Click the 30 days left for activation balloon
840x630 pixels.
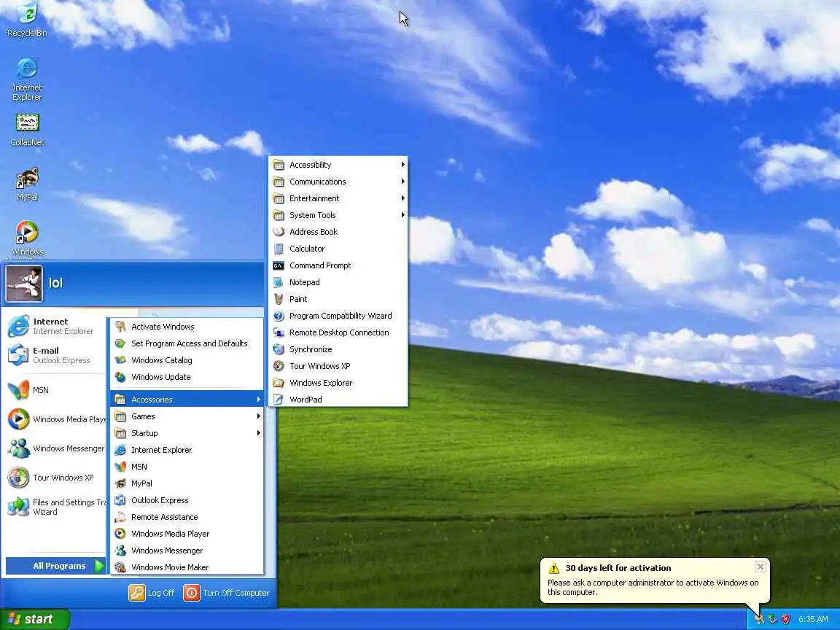point(655,580)
